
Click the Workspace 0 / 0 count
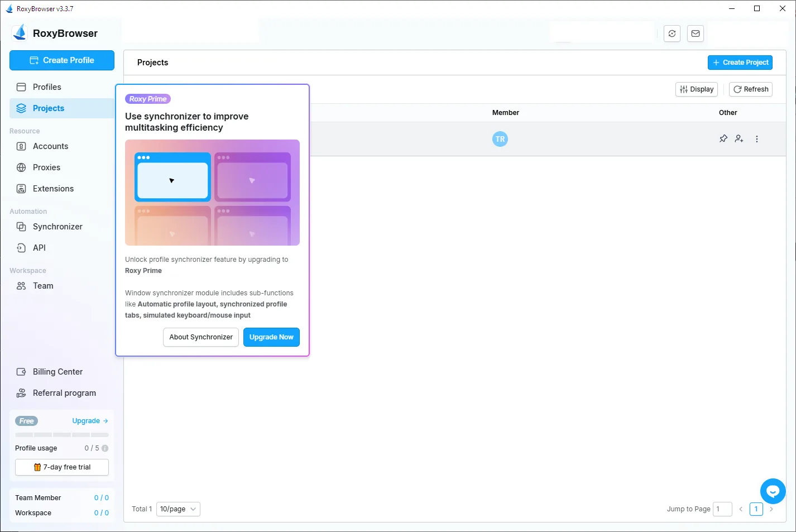(x=102, y=513)
